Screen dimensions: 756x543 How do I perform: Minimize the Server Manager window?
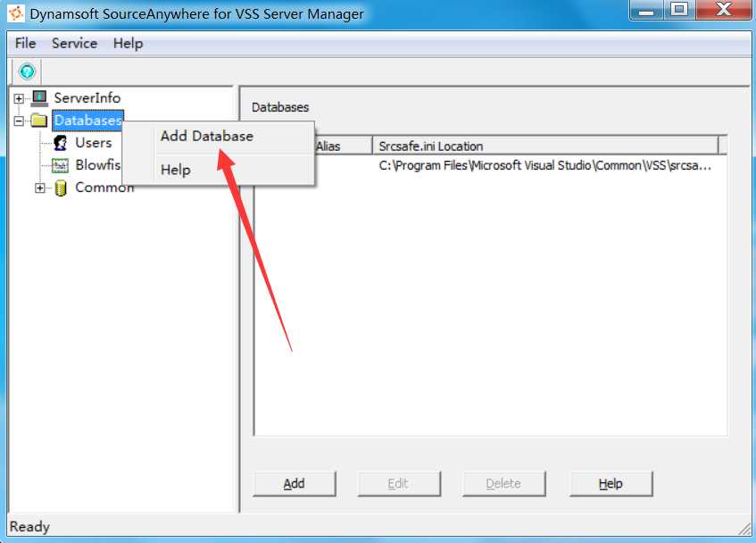[646, 10]
